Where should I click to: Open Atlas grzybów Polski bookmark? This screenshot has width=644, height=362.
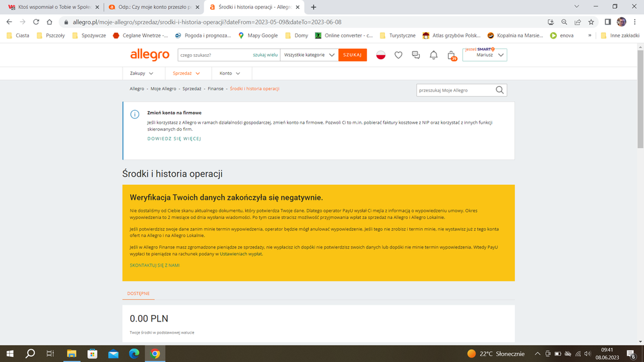pos(451,35)
